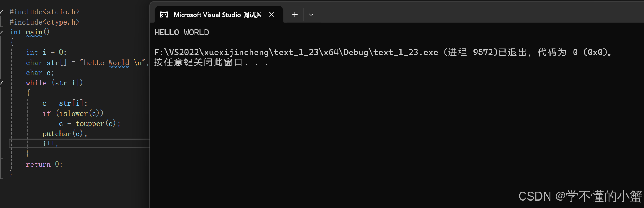Viewport: 644px width, 208px height.
Task: Place cursor on the i++; line
Action: pos(50,143)
